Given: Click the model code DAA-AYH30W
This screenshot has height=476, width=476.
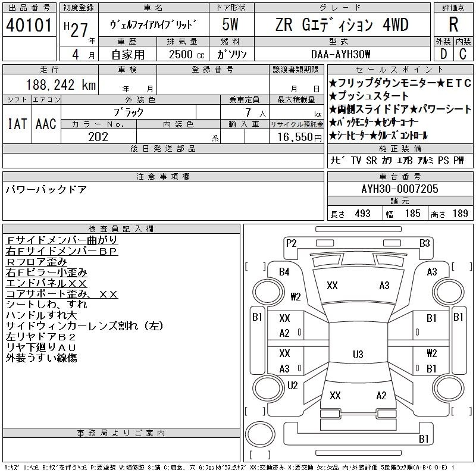Looking at the screenshot, I should (341, 54).
